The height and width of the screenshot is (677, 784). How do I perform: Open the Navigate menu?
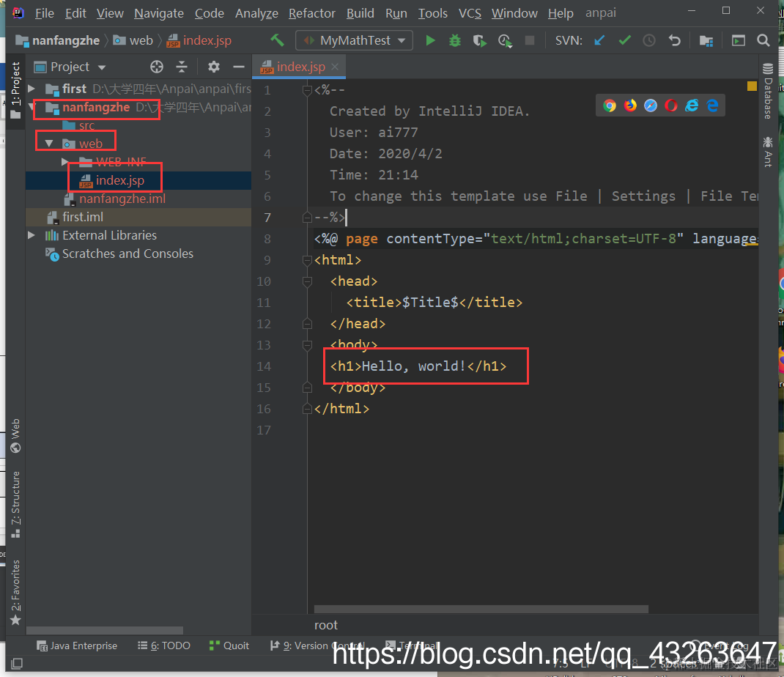pyautogui.click(x=159, y=13)
